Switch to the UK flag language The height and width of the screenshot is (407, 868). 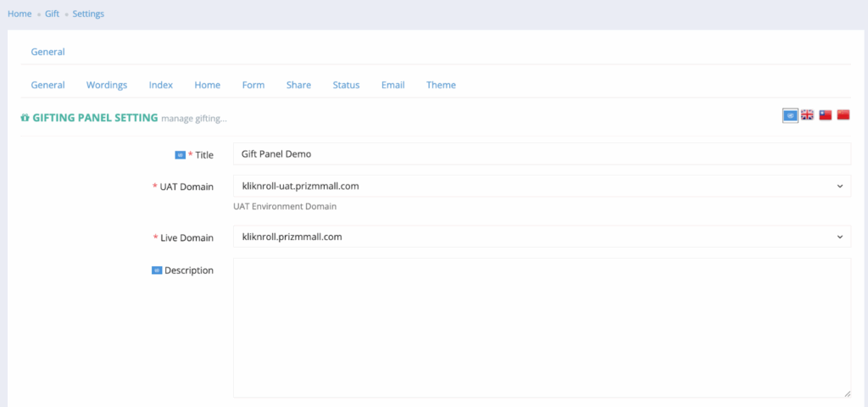tap(808, 115)
